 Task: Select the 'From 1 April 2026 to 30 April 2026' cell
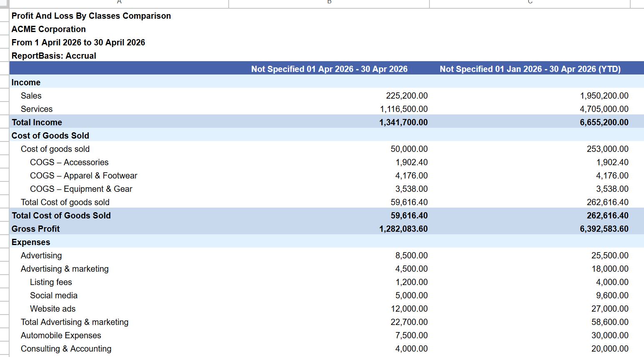coord(78,42)
